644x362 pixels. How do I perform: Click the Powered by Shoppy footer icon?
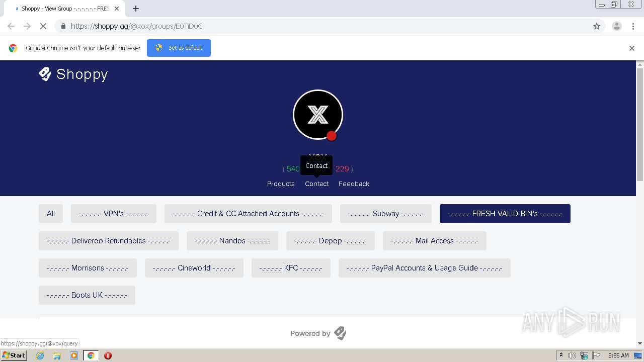[340, 333]
